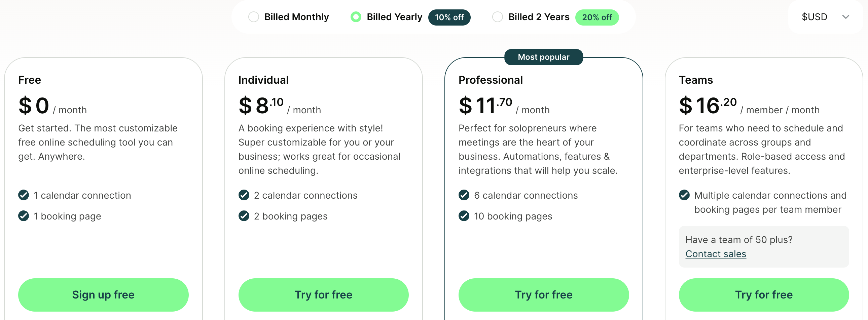Click the Most popular badge

pyautogui.click(x=544, y=57)
